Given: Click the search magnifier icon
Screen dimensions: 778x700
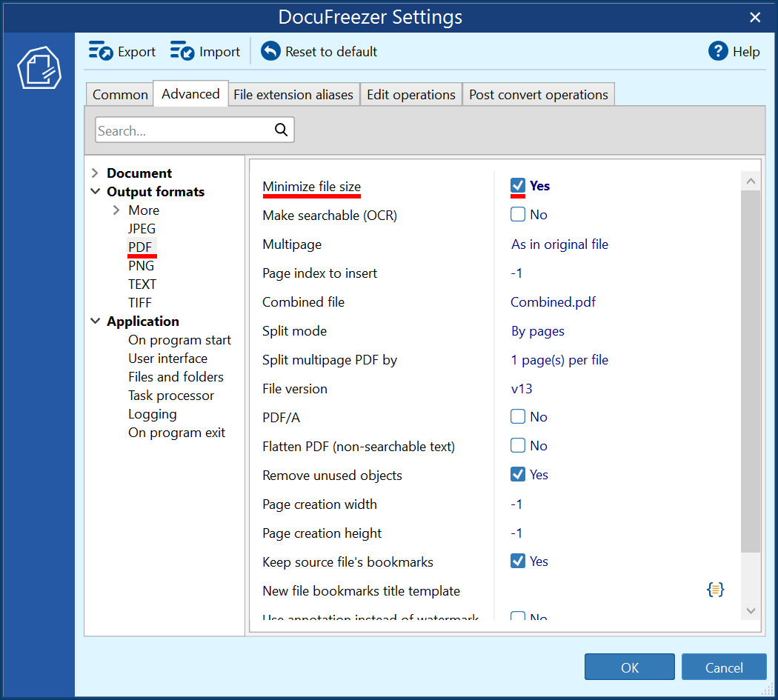Looking at the screenshot, I should click(281, 130).
